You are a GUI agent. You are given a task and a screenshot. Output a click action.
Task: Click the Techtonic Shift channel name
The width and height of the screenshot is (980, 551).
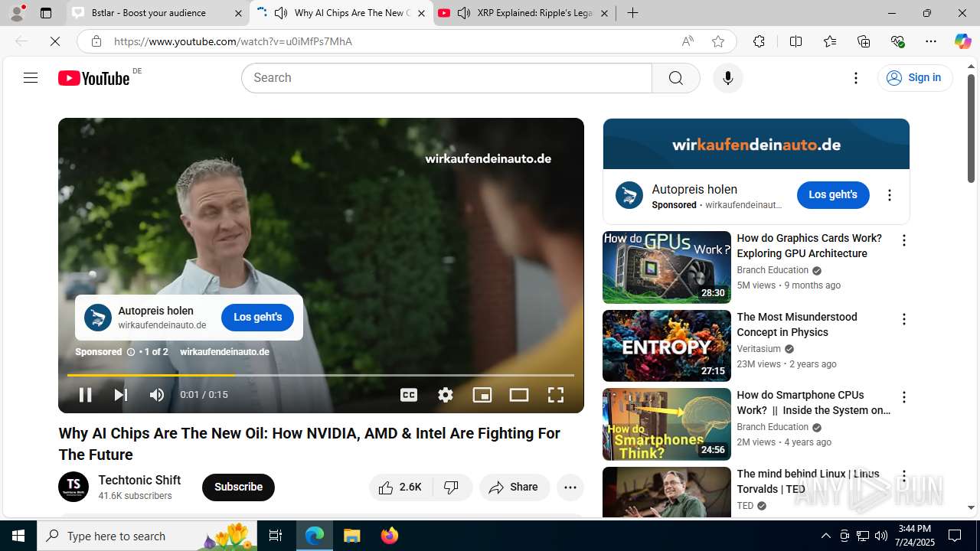pyautogui.click(x=139, y=481)
